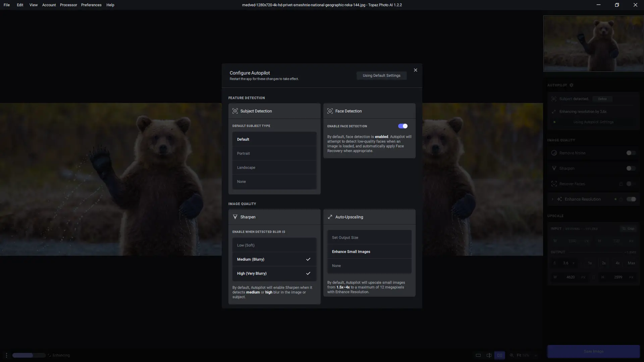Open Autopilot settings gear icon
Screen dimensions: 644x362
572,85
